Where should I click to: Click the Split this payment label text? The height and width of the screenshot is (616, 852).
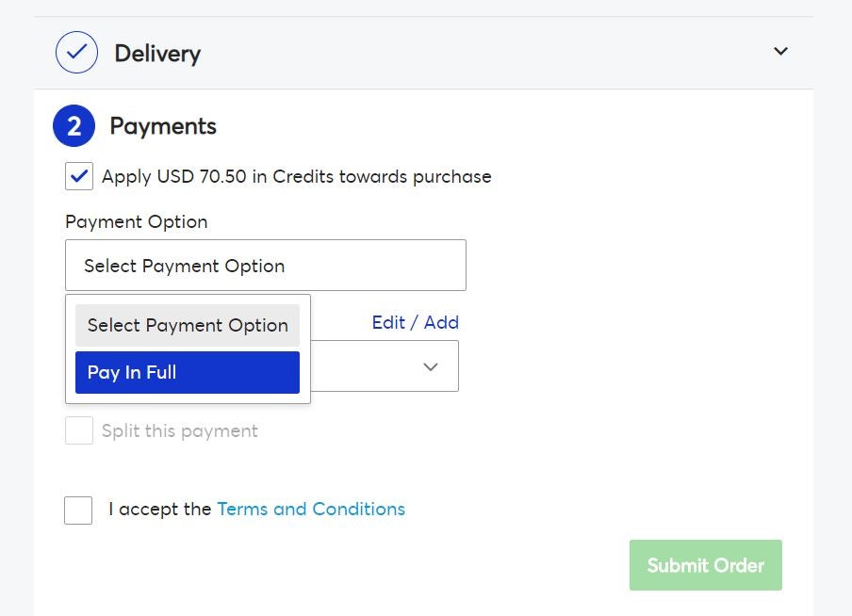pos(180,430)
